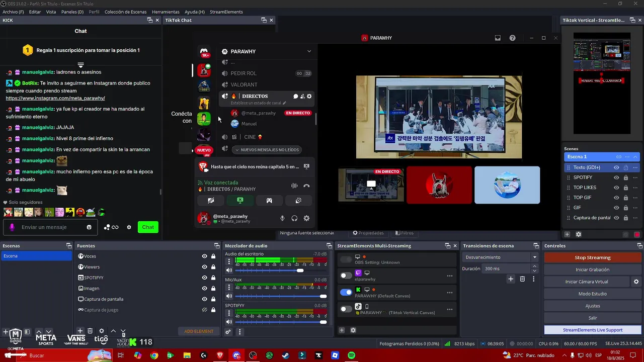Send message with green Chat button

148,227
